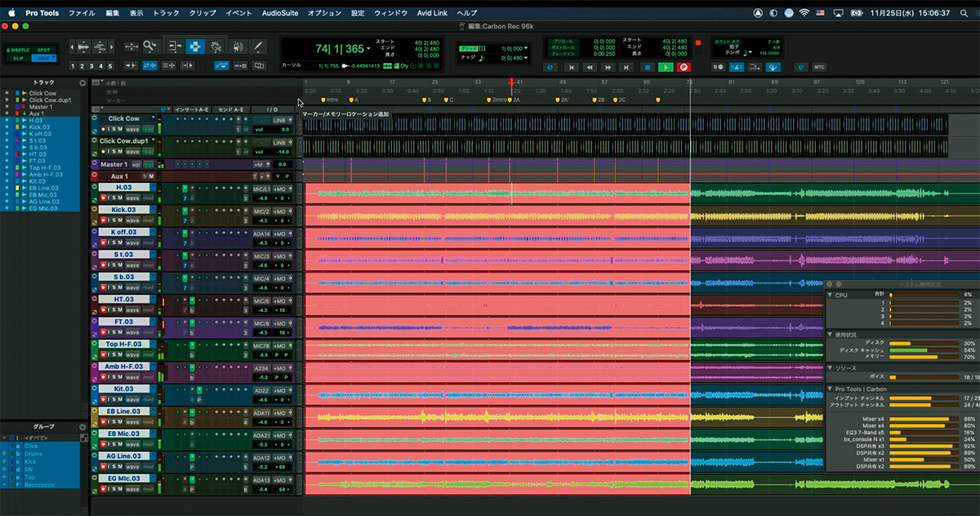Enable Slip edit mode
980x516 pixels.
point(18,58)
